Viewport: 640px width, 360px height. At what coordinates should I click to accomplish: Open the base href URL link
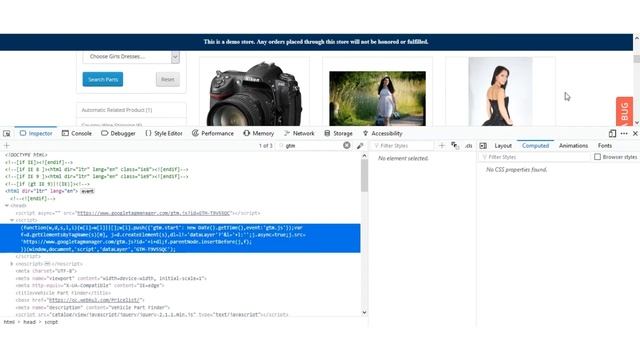pos(94,300)
